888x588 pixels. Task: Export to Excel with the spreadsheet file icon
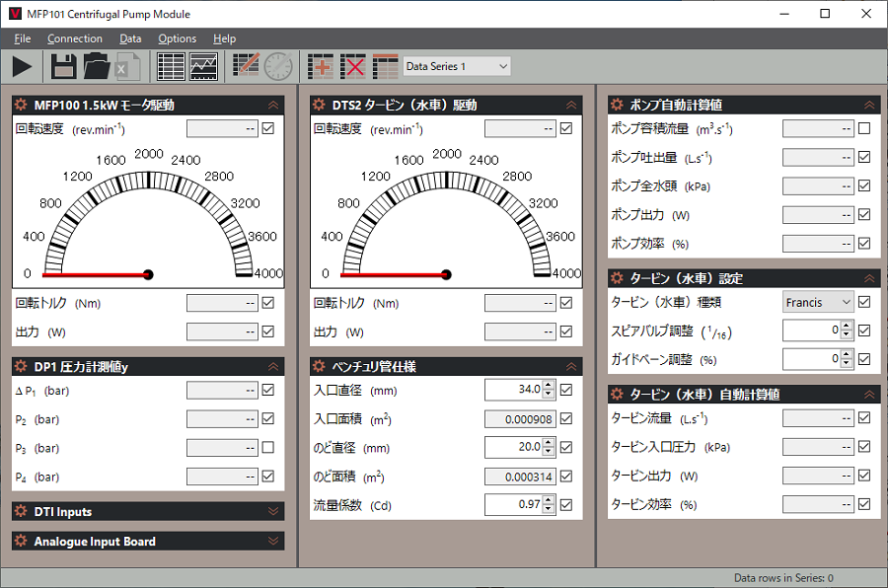pyautogui.click(x=128, y=67)
